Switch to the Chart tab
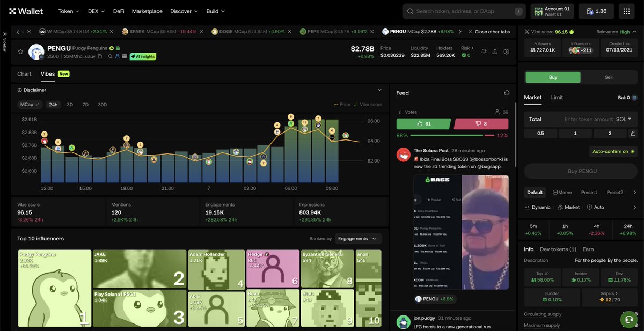The height and width of the screenshot is (331, 644). [x=24, y=73]
